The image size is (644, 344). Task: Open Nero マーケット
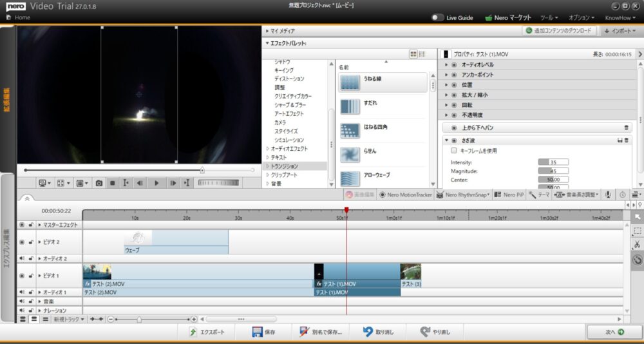508,17
